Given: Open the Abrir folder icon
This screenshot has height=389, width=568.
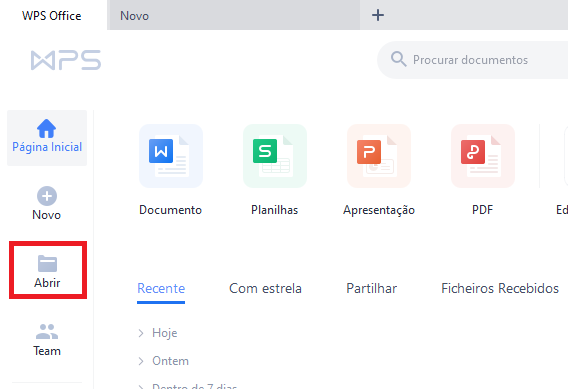Looking at the screenshot, I should pos(47,263).
